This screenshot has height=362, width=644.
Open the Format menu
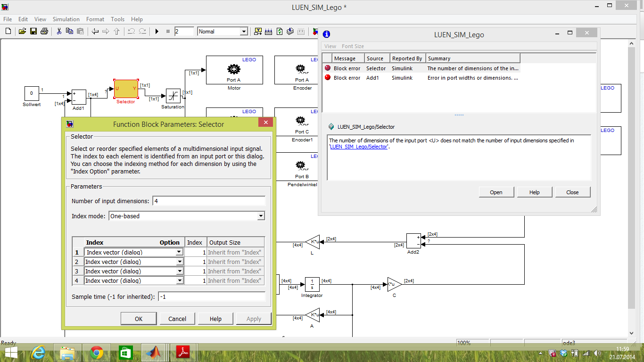point(95,19)
